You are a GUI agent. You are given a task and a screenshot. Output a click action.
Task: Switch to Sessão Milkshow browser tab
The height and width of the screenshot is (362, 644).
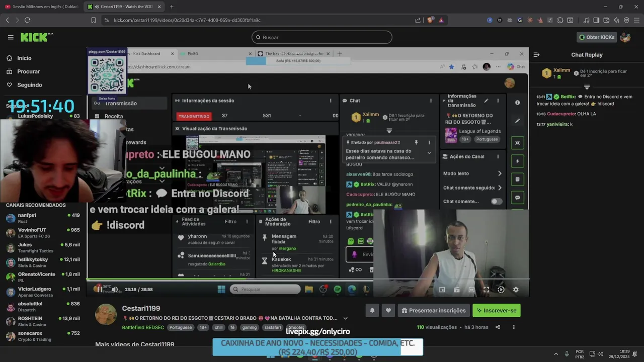coord(41,7)
